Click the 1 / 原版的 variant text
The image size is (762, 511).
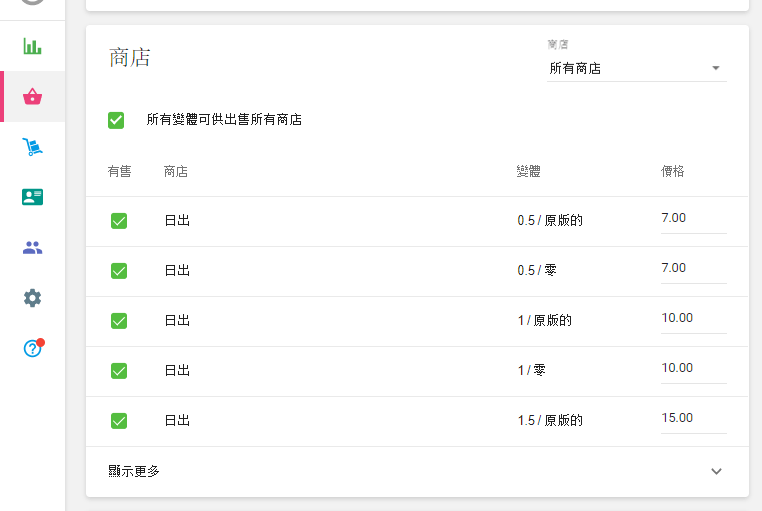tap(545, 321)
